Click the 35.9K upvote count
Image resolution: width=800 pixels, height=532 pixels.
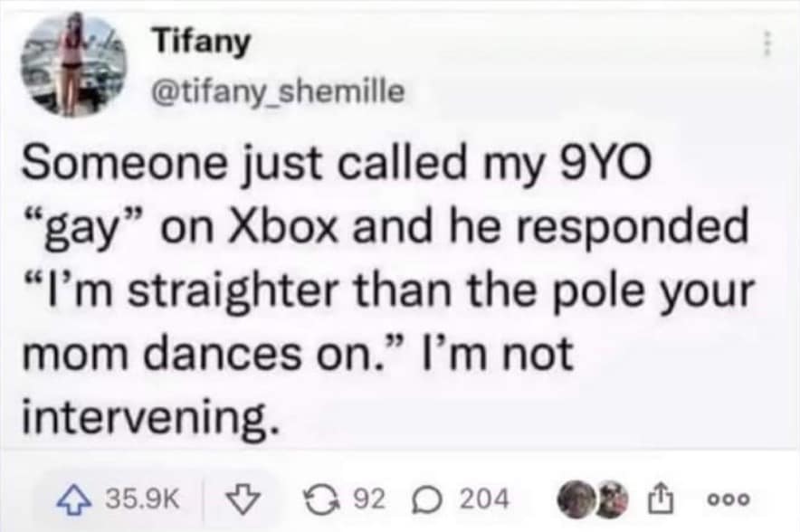click(141, 497)
